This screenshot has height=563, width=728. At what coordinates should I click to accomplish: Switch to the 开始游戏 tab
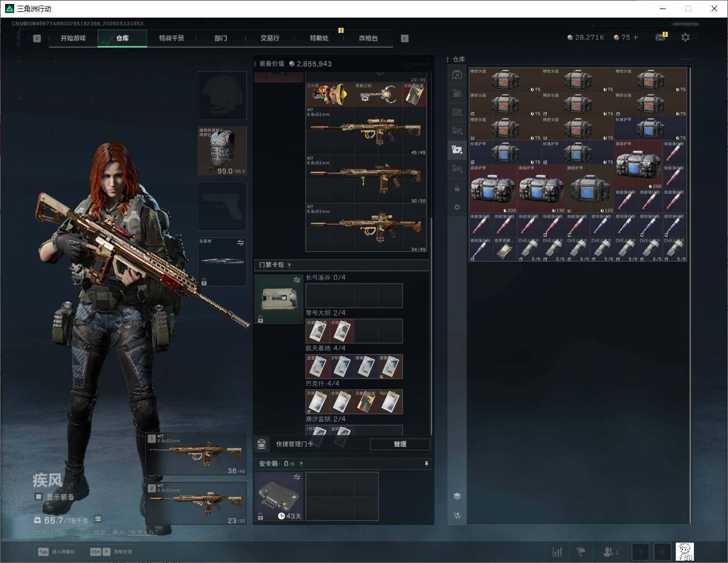coord(73,38)
